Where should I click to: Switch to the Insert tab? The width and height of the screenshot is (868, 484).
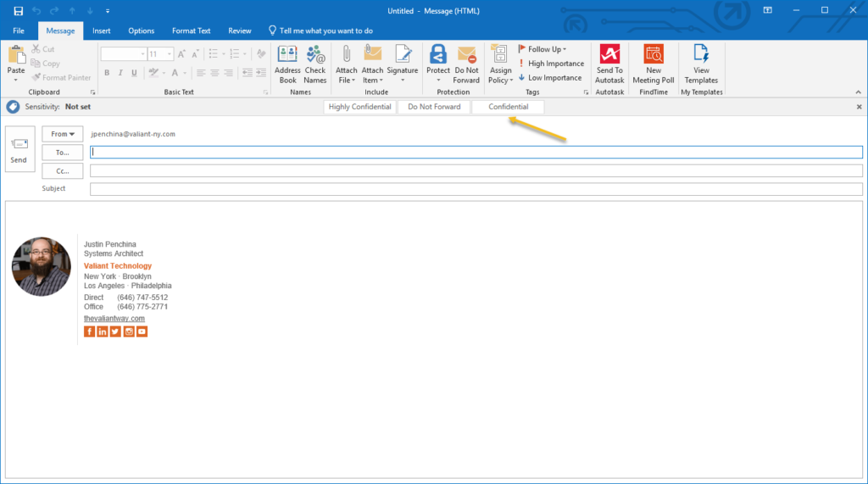click(x=102, y=31)
